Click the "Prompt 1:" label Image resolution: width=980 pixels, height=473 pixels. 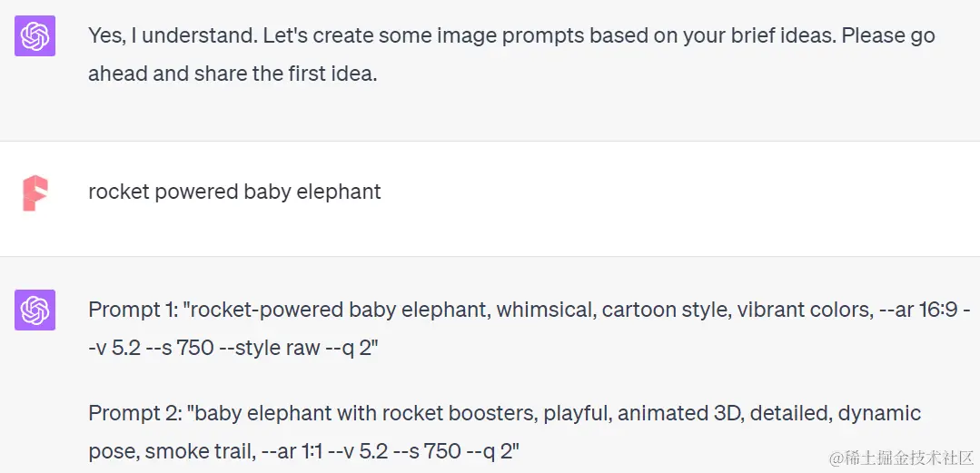pyautogui.click(x=133, y=310)
